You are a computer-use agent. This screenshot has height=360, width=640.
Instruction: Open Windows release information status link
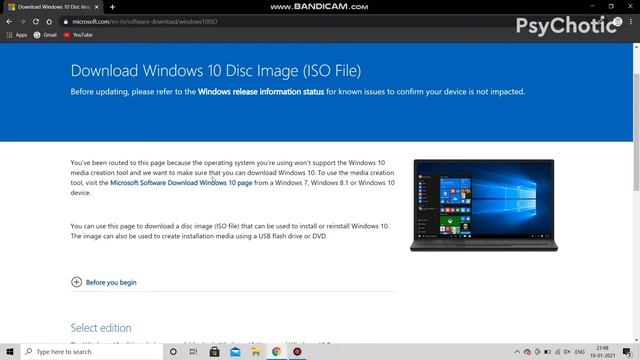coord(261,92)
